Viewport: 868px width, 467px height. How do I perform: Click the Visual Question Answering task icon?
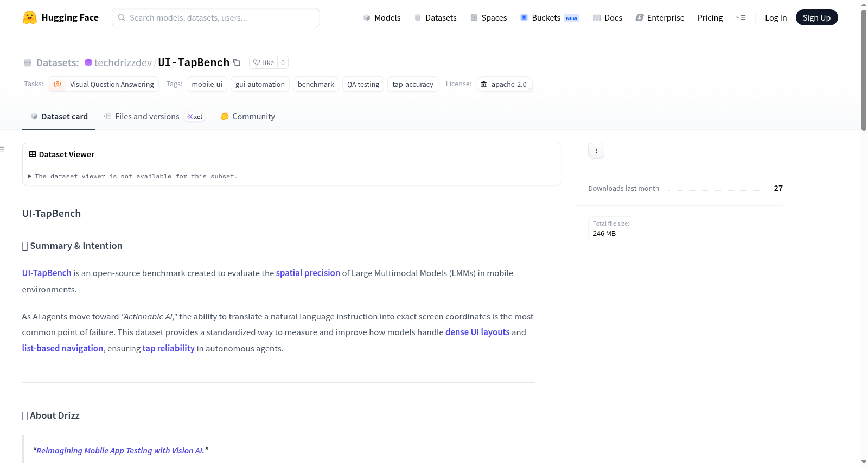point(58,84)
